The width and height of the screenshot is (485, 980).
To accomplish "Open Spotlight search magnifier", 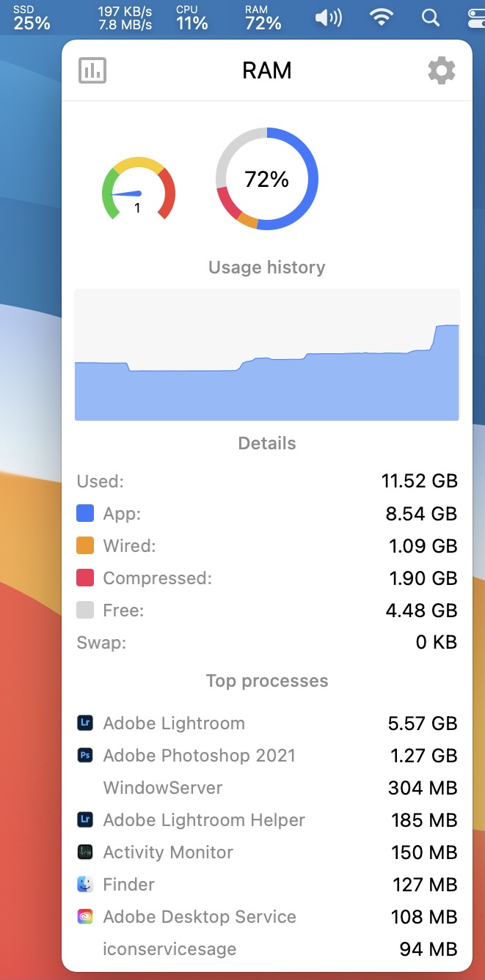I will [x=431, y=18].
